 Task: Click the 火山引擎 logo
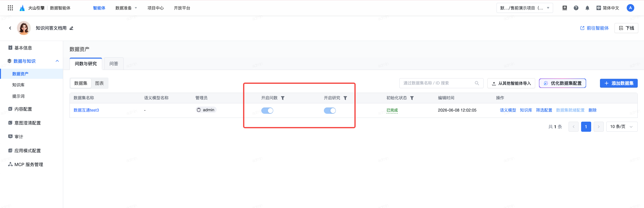(x=32, y=8)
